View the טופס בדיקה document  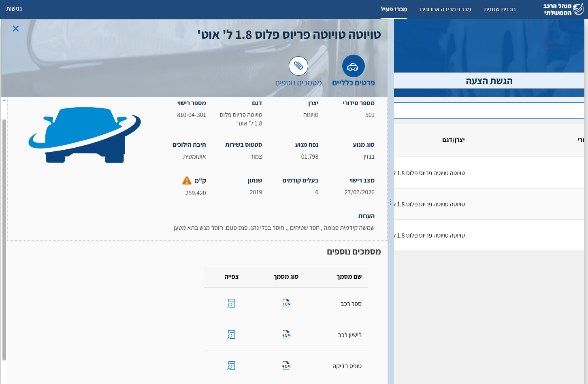[x=231, y=366]
